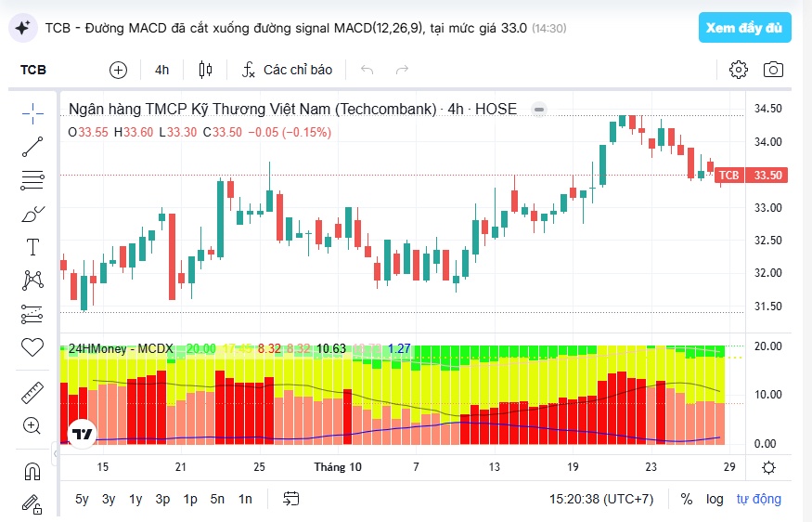Select the 1y date range
Image resolution: width=812 pixels, height=522 pixels.
[135, 499]
